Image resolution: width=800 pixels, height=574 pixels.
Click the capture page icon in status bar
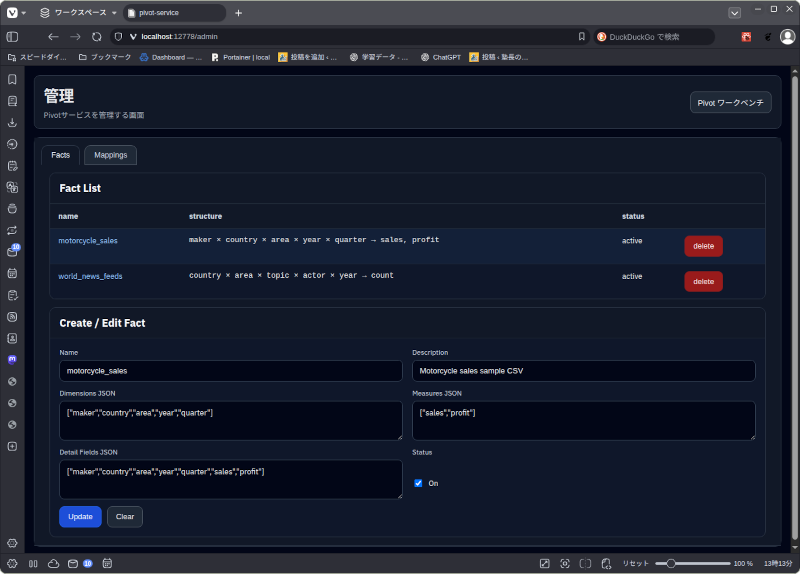[565, 563]
